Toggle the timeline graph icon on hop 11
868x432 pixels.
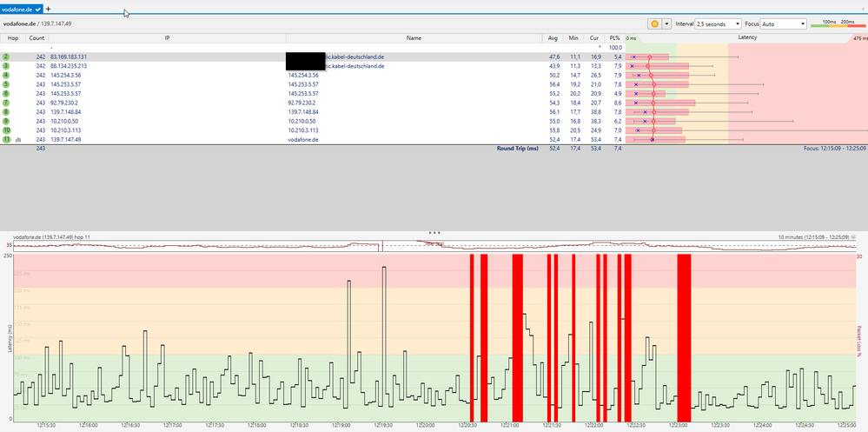click(x=18, y=140)
